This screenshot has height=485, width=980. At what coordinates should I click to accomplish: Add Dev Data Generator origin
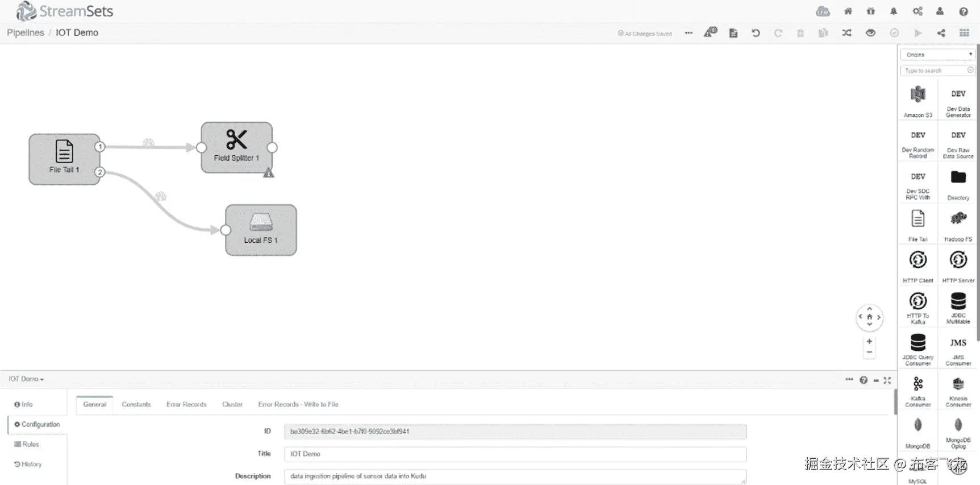[958, 101]
